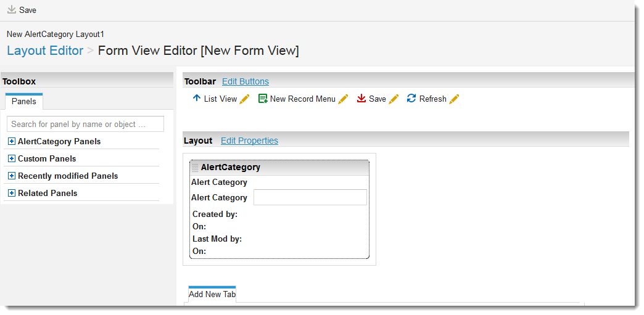Expand AlertCategory Panels group
The image size is (644, 315).
coord(12,141)
